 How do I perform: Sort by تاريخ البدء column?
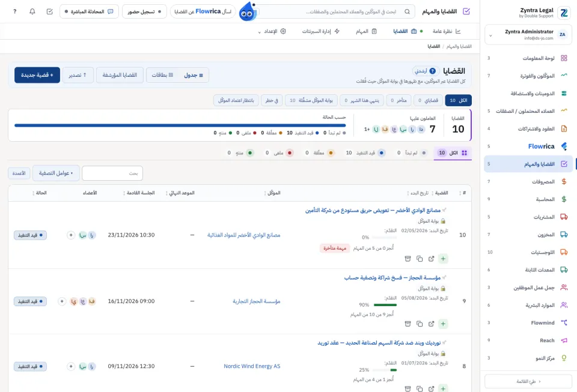[418, 193]
